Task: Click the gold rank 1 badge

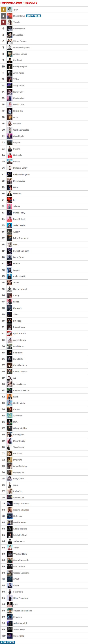Action: (3, 9)
